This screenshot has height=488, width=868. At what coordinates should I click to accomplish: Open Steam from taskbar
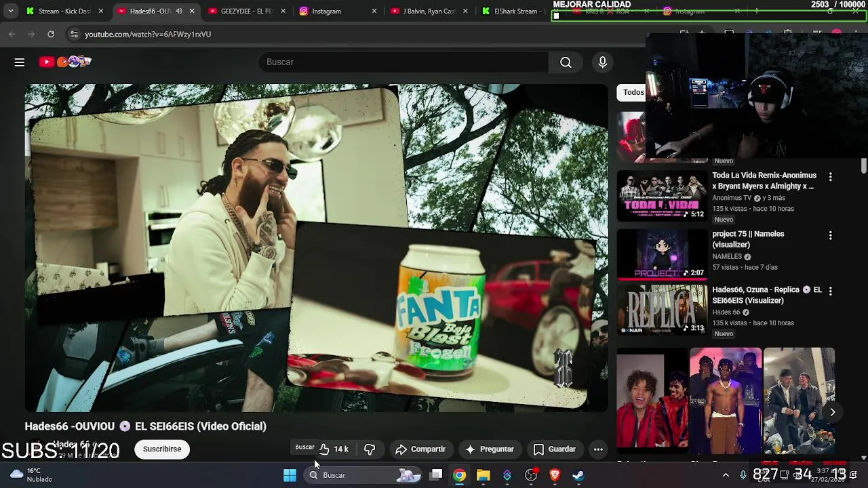[x=578, y=475]
